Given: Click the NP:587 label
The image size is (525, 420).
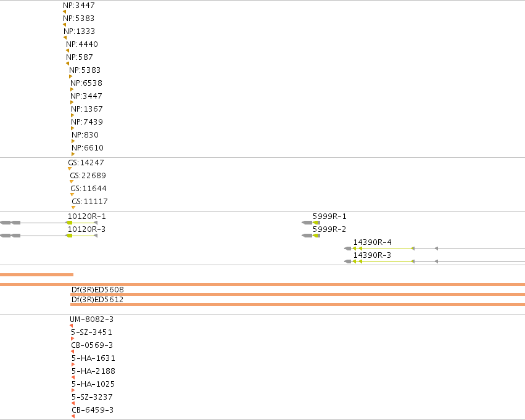Looking at the screenshot, I should coord(80,57).
